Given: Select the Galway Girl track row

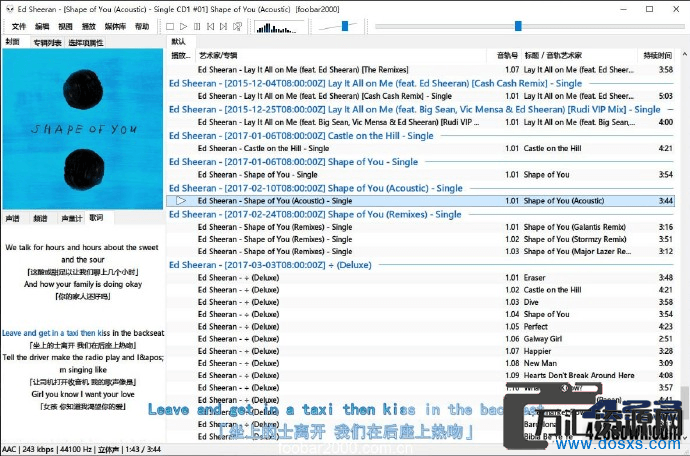Looking at the screenshot, I should coord(420,339).
